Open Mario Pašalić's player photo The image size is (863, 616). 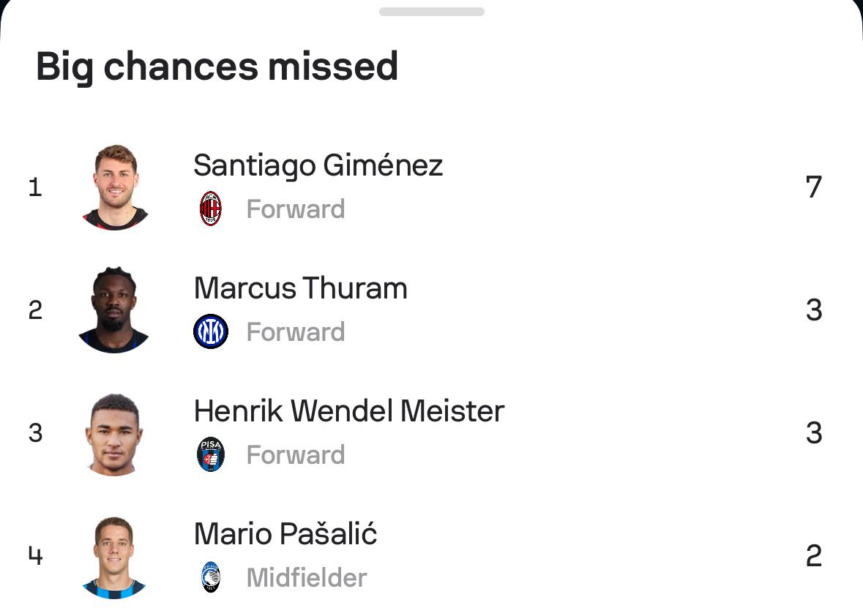coord(114,556)
